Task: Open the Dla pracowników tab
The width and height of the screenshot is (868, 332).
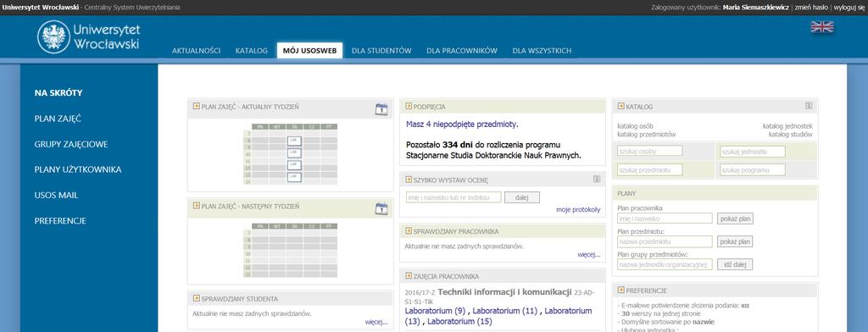Action: click(462, 50)
